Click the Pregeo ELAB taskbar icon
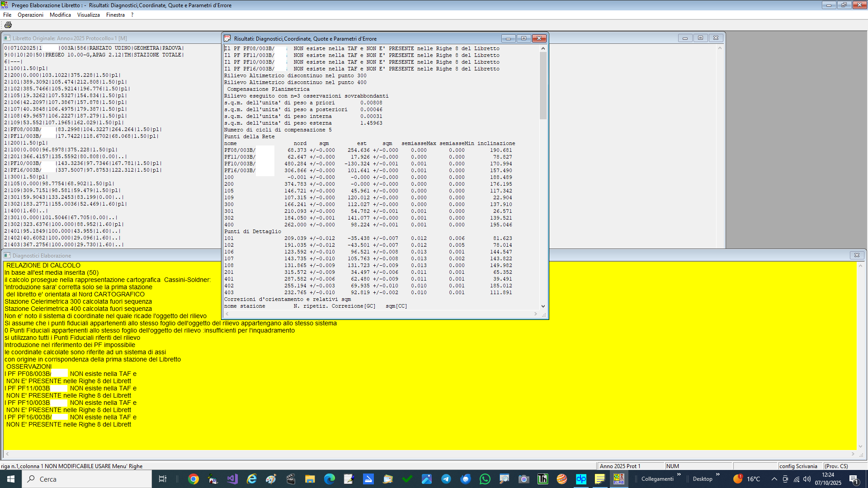868x488 pixels. [x=619, y=479]
